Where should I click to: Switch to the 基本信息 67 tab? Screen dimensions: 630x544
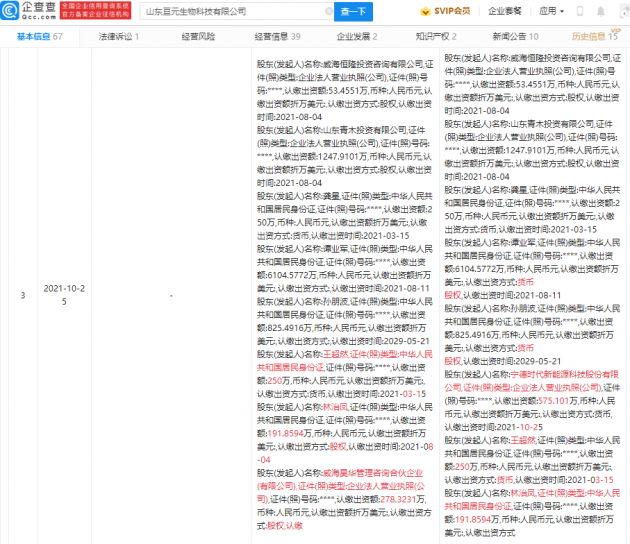[40, 37]
